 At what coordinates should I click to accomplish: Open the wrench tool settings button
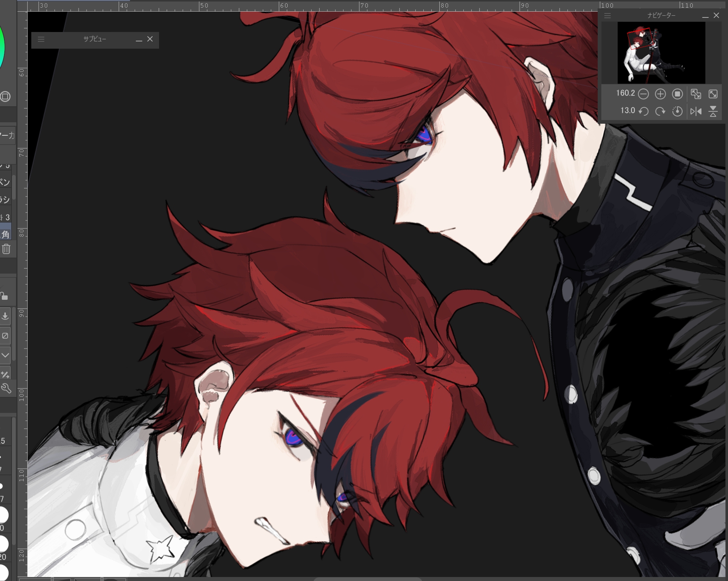pyautogui.click(x=6, y=389)
